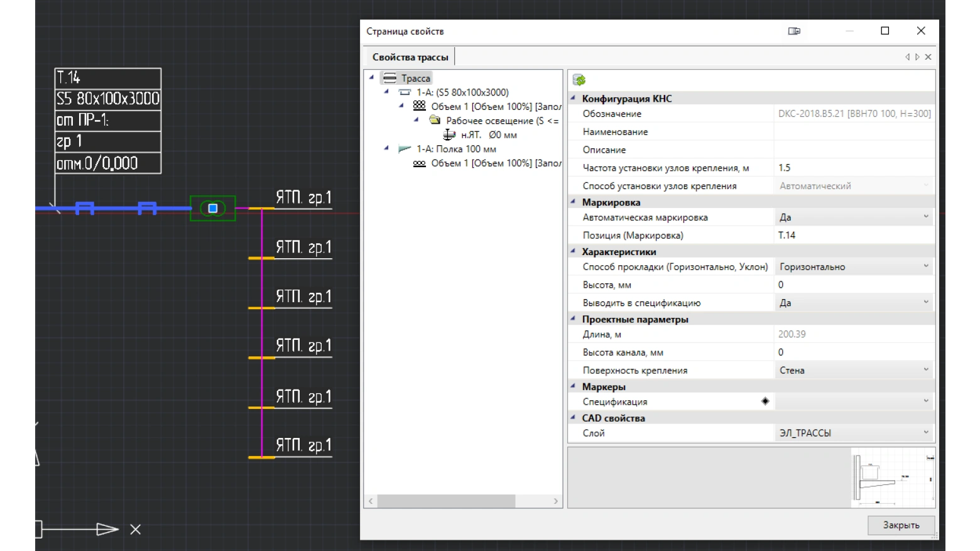This screenshot has height=551, width=980.
Task: Click the н.ЯТ. cable icon in the tree
Action: tap(449, 134)
